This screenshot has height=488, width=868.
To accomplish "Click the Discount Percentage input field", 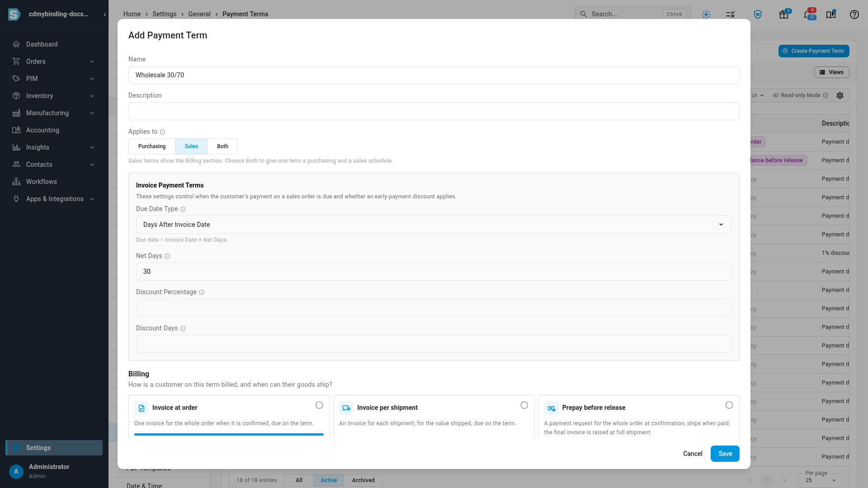I will click(434, 308).
